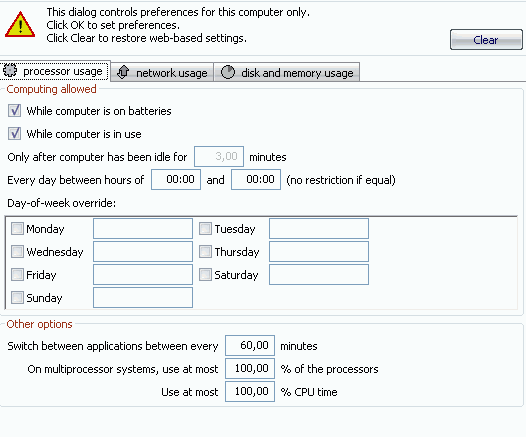Click the processor usage gear icon
Viewport: 526px width, 437px height.
(10, 70)
